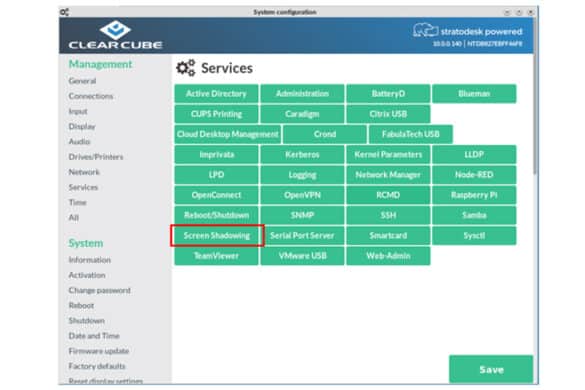Select the Kerberos service
The image size is (585, 390).
pos(302,155)
